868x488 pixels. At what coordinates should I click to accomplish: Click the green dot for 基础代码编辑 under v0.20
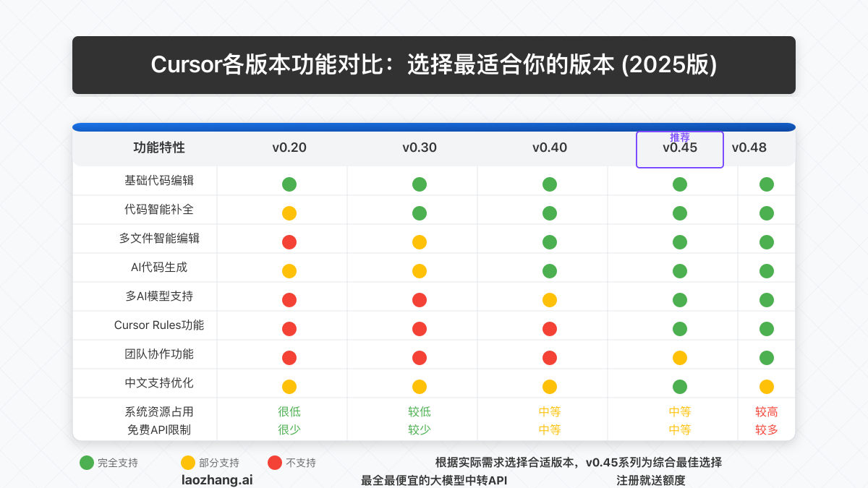tap(289, 184)
